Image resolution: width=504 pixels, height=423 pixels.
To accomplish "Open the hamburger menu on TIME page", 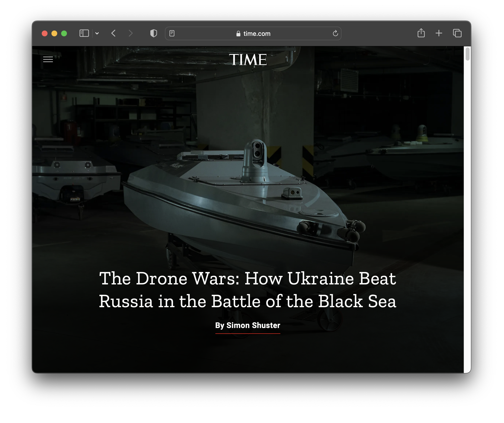I will (x=48, y=59).
